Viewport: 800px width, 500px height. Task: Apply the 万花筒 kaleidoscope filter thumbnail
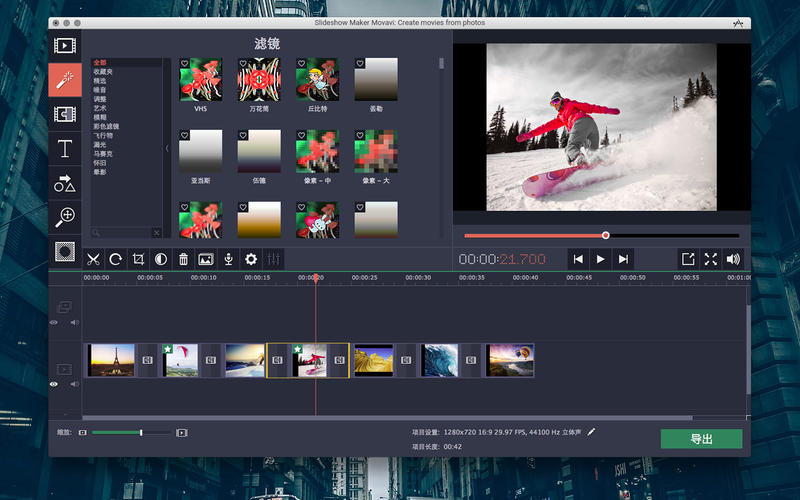click(259, 79)
